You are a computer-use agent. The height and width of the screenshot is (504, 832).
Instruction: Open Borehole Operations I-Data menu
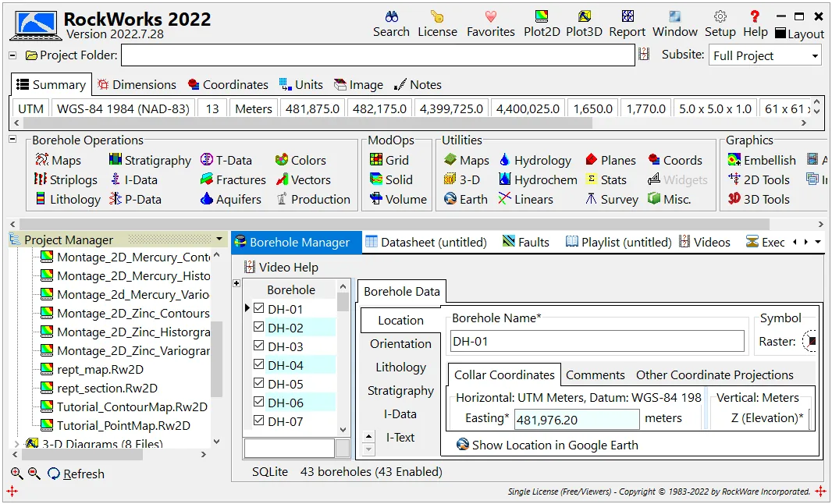pyautogui.click(x=133, y=180)
